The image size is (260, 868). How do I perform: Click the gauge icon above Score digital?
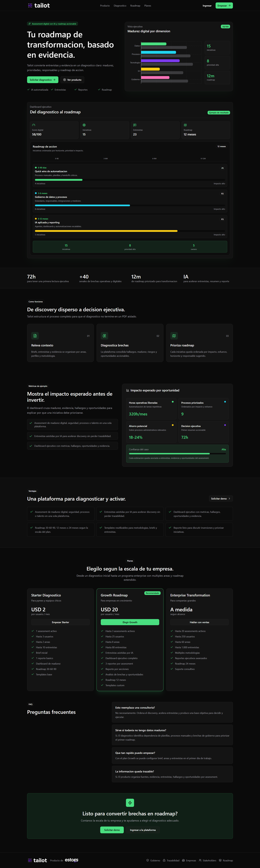coord(34,125)
